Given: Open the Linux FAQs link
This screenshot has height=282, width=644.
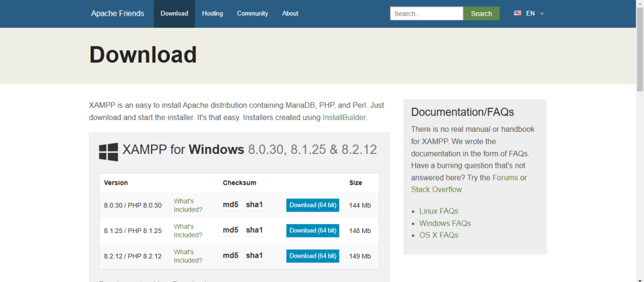Looking at the screenshot, I should [x=438, y=211].
